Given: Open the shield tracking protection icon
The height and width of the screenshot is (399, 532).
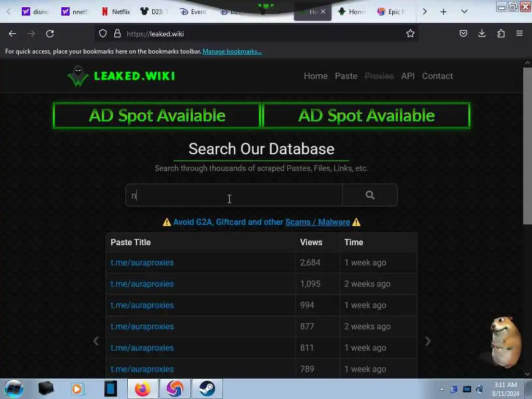Looking at the screenshot, I should 103,34.
